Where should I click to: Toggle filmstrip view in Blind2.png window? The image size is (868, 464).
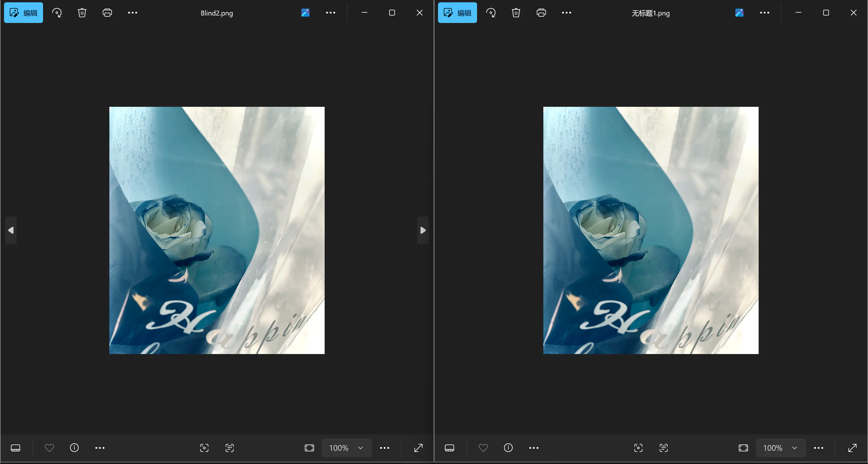point(15,448)
